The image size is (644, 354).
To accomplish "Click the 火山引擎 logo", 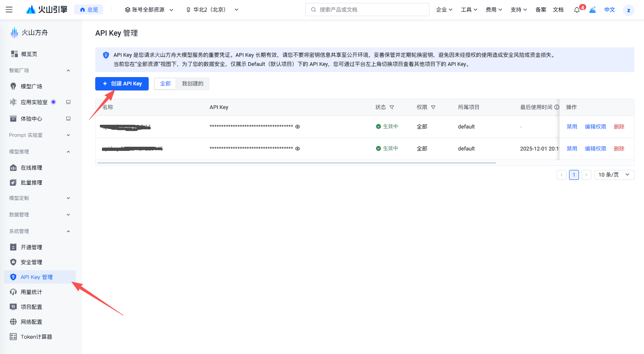I will [x=46, y=10].
